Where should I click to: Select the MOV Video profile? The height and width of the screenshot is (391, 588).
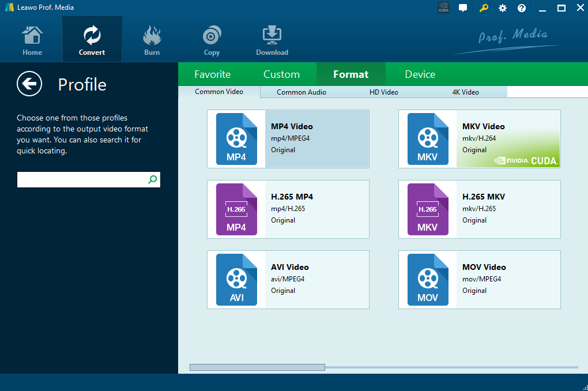pyautogui.click(x=479, y=280)
